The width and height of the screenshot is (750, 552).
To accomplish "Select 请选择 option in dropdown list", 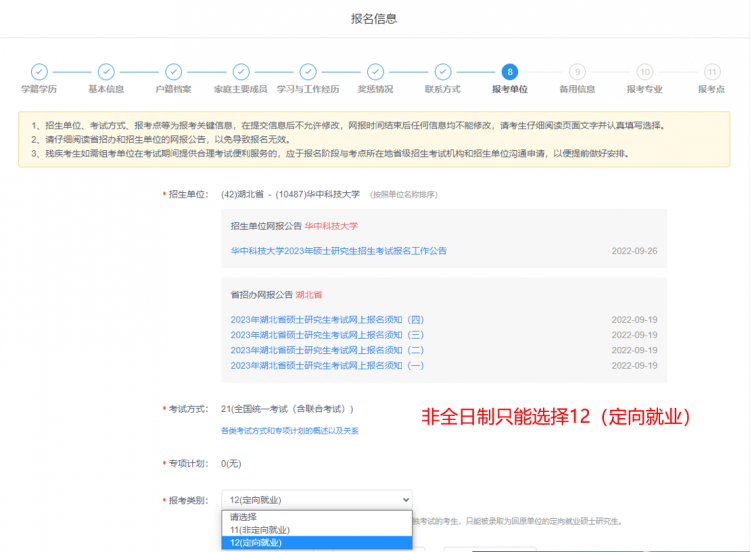I will click(317, 517).
